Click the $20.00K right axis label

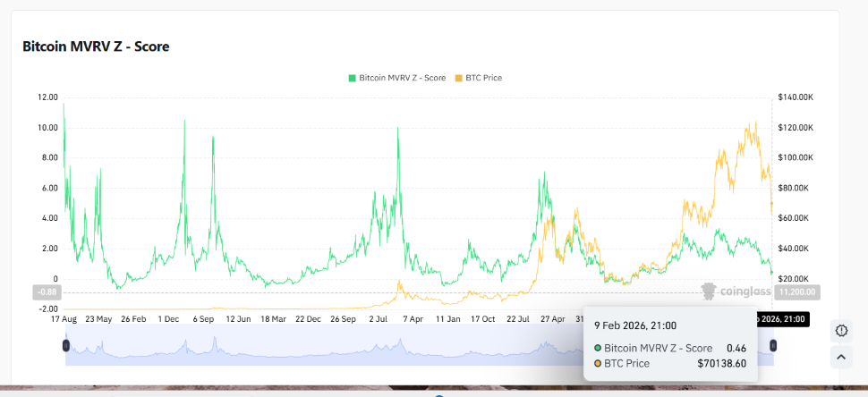click(794, 279)
